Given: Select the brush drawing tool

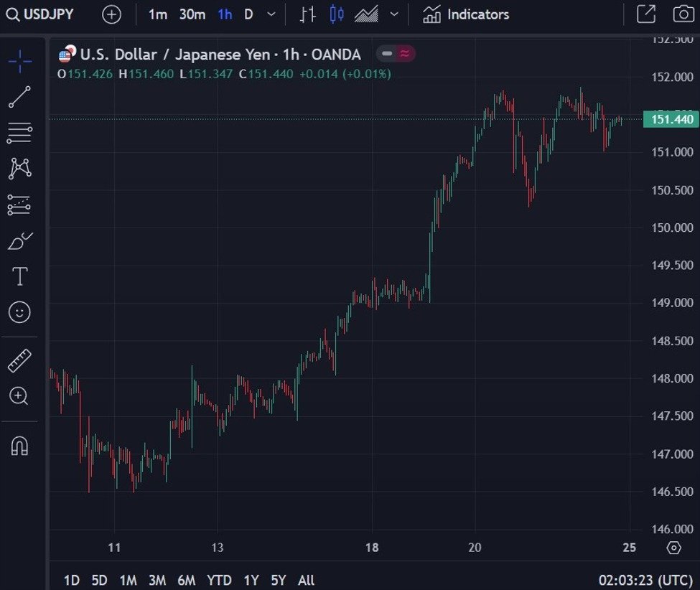Looking at the screenshot, I should coord(20,241).
